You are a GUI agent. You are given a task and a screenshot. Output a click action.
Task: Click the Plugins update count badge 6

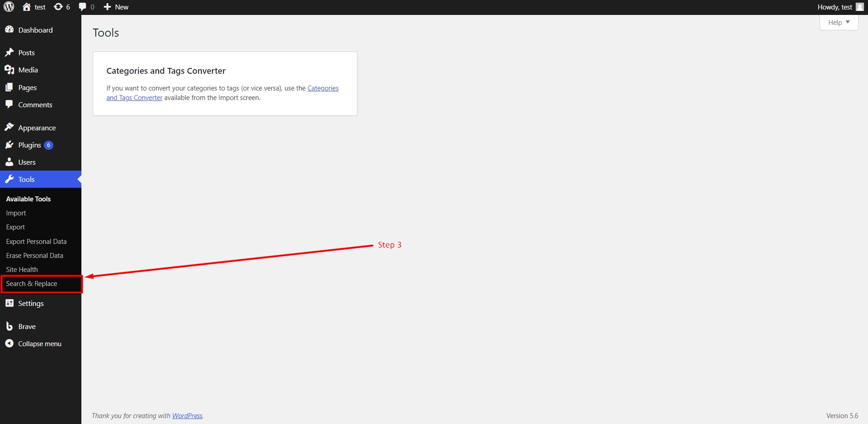coord(48,145)
